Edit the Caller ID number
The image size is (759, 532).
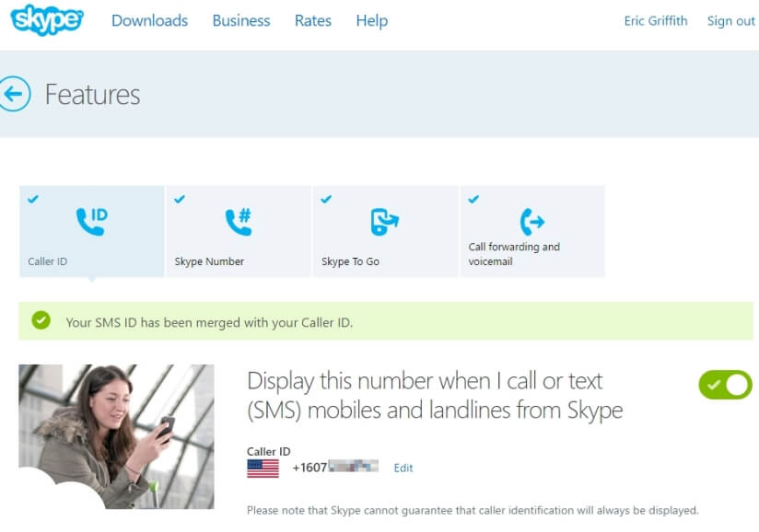tap(403, 468)
